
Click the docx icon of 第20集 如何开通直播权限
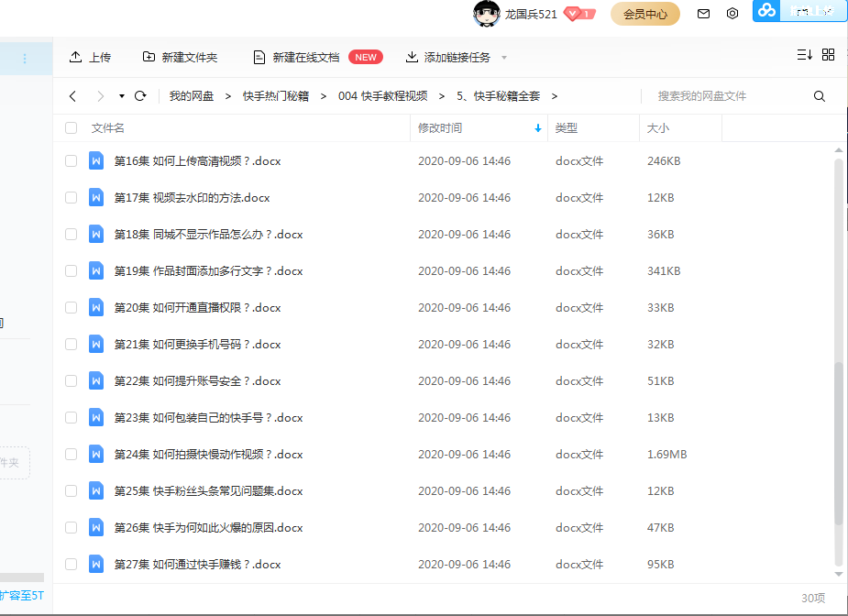click(96, 307)
